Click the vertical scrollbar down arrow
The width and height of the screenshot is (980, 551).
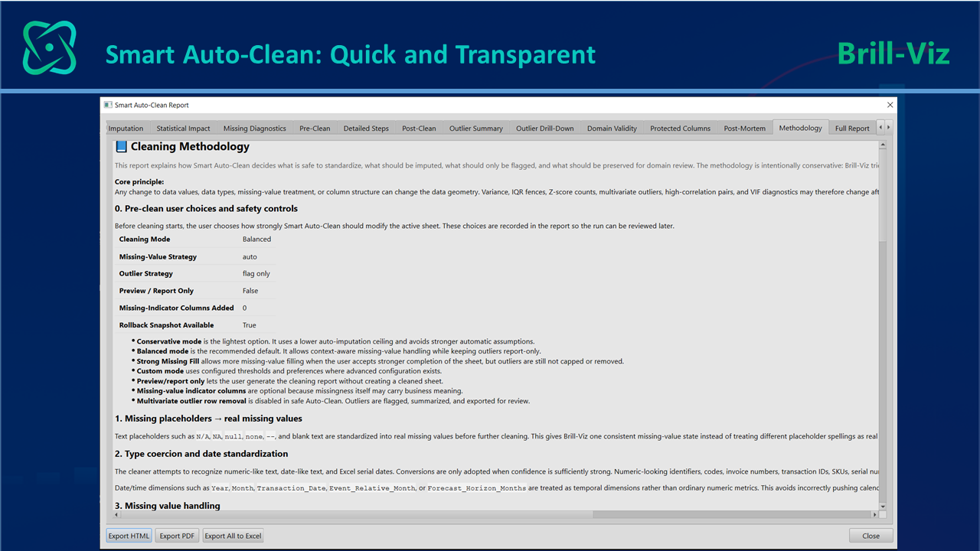pyautogui.click(x=882, y=506)
